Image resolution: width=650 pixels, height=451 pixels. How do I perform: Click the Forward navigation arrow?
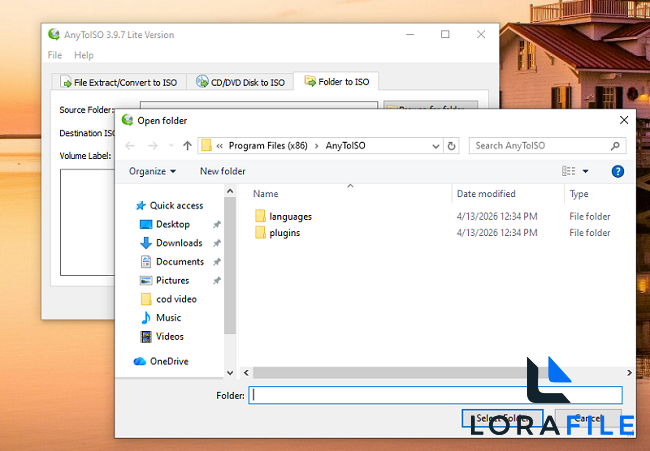click(153, 145)
